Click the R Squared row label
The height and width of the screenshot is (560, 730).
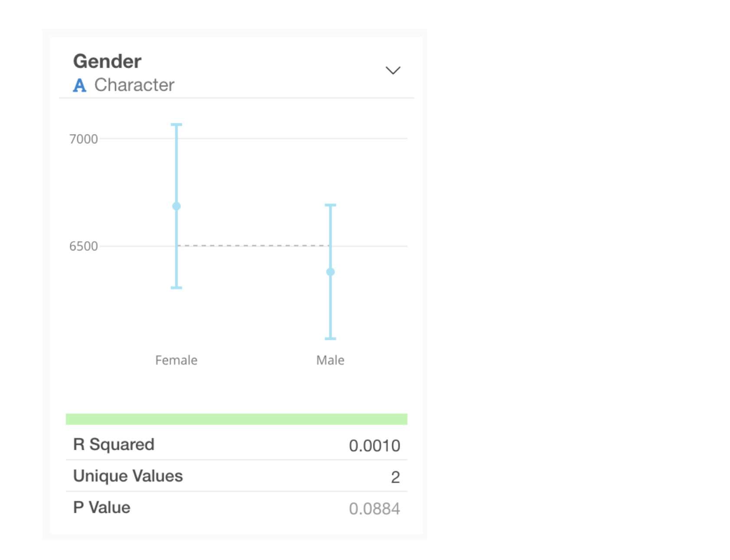(x=114, y=445)
